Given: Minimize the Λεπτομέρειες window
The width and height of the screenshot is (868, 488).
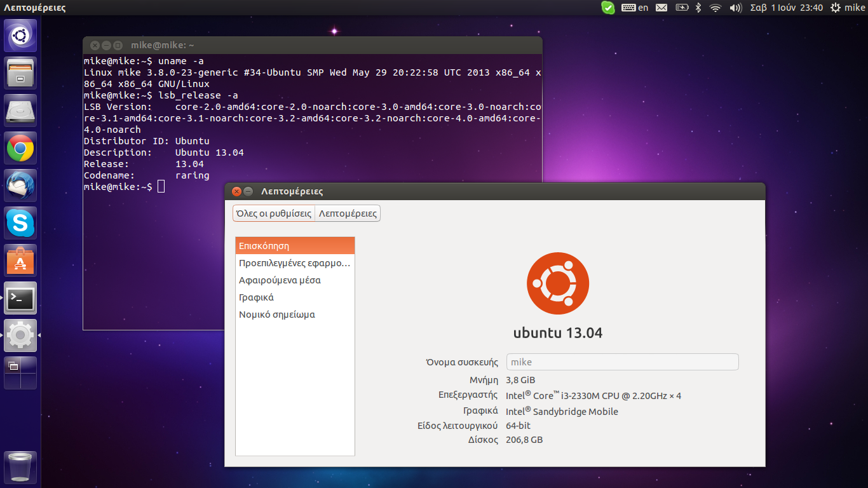Looking at the screenshot, I should coord(248,191).
